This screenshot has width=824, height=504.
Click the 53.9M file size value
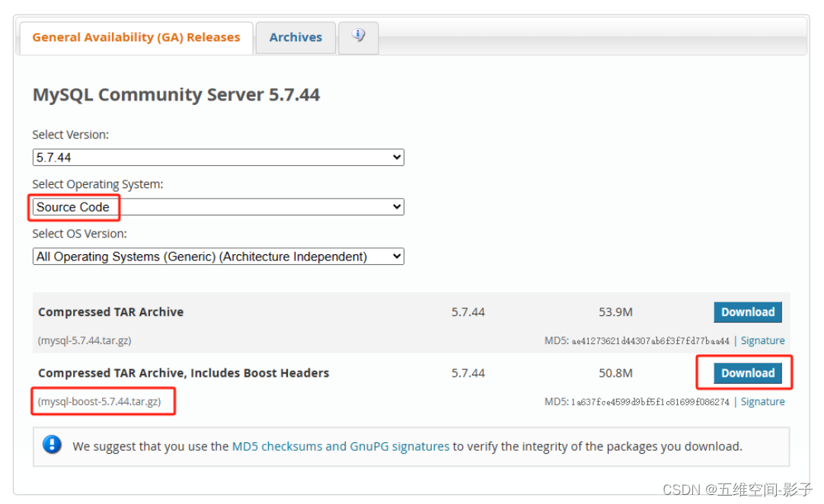point(615,312)
